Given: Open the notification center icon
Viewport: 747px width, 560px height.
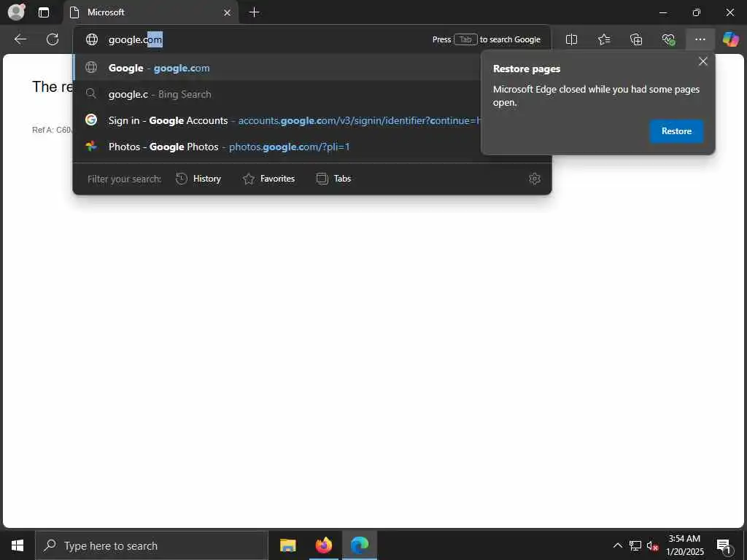Looking at the screenshot, I should pyautogui.click(x=724, y=545).
